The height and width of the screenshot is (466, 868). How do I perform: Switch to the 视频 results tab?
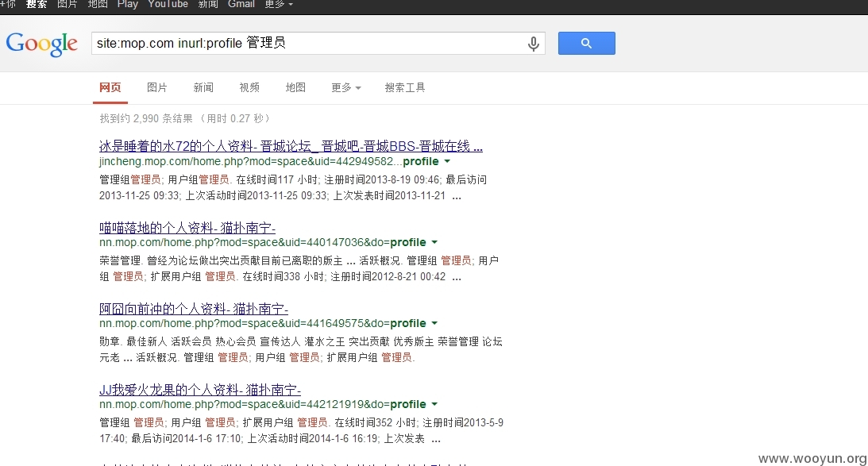click(249, 87)
